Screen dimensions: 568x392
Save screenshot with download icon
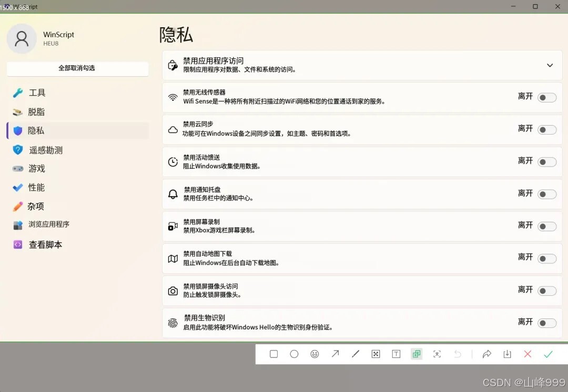pos(507,354)
